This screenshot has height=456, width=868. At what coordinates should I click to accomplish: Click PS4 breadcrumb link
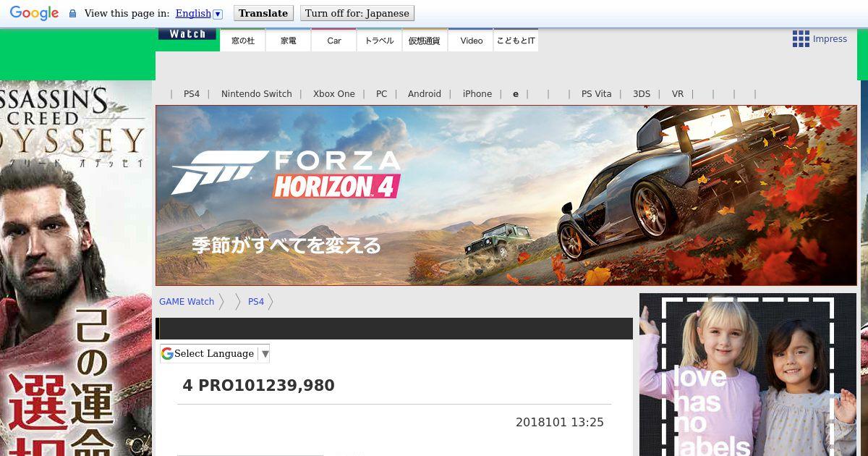click(256, 302)
